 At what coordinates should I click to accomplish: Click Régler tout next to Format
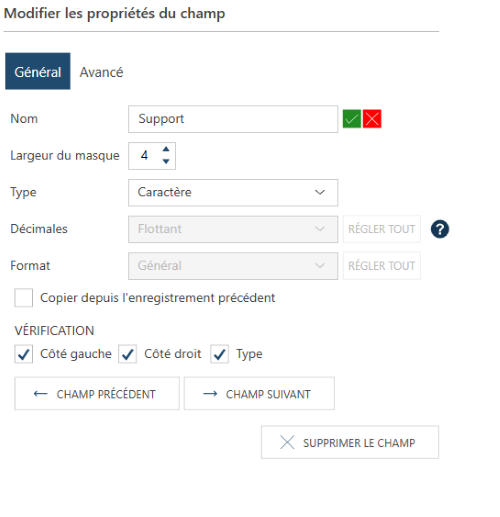tap(382, 266)
